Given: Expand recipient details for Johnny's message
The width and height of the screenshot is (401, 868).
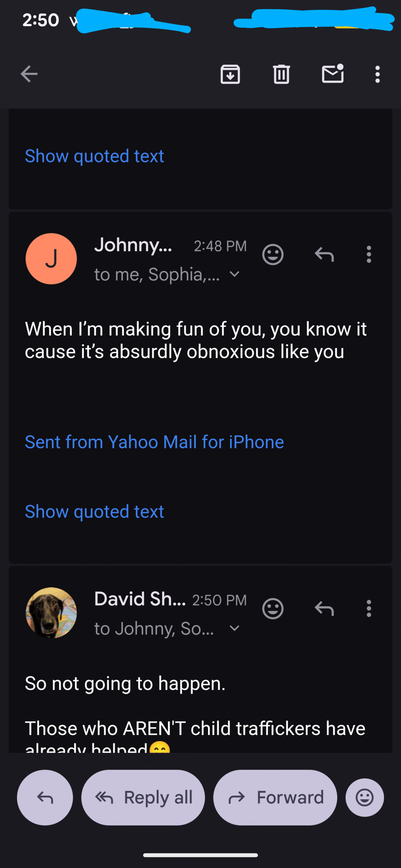Looking at the screenshot, I should [234, 274].
